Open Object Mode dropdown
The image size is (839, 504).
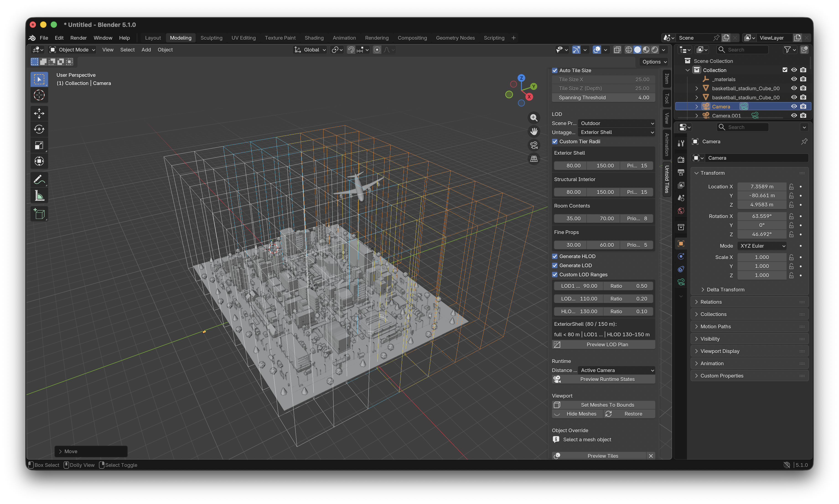pos(72,50)
